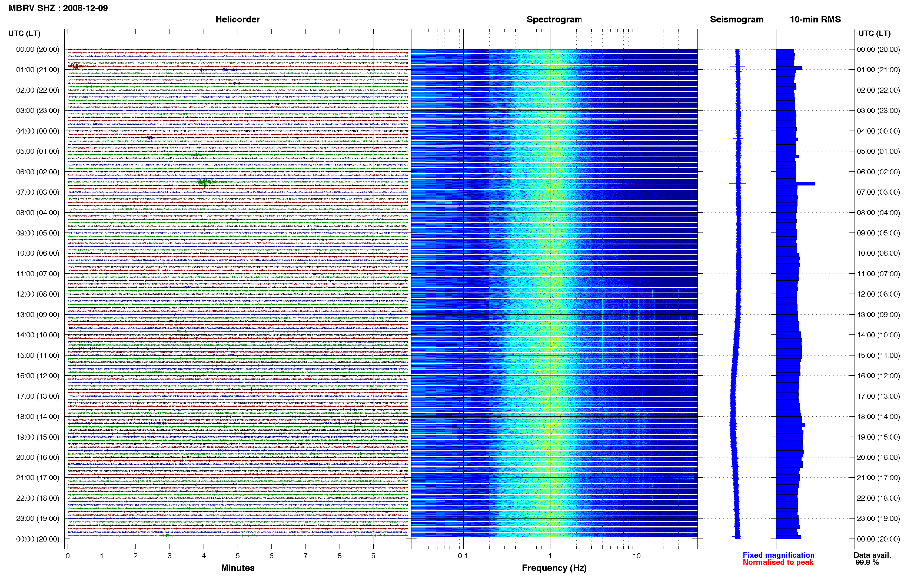
Task: Click the 'Fixed magnification' legend text
Action: [778, 555]
